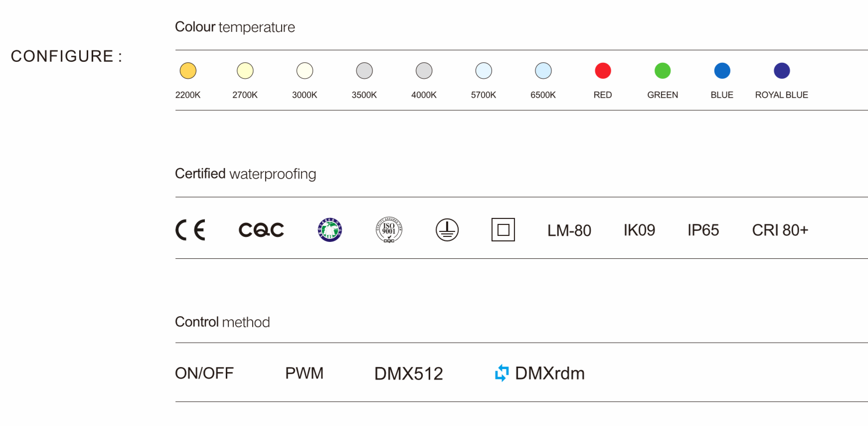Click the IP65 rating label
The width and height of the screenshot is (868, 426).
click(703, 230)
